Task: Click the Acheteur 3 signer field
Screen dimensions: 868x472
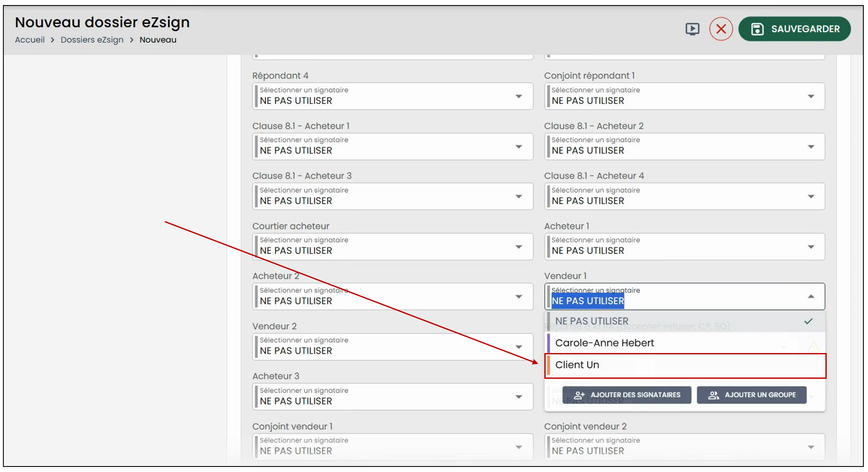Action: coord(393,396)
